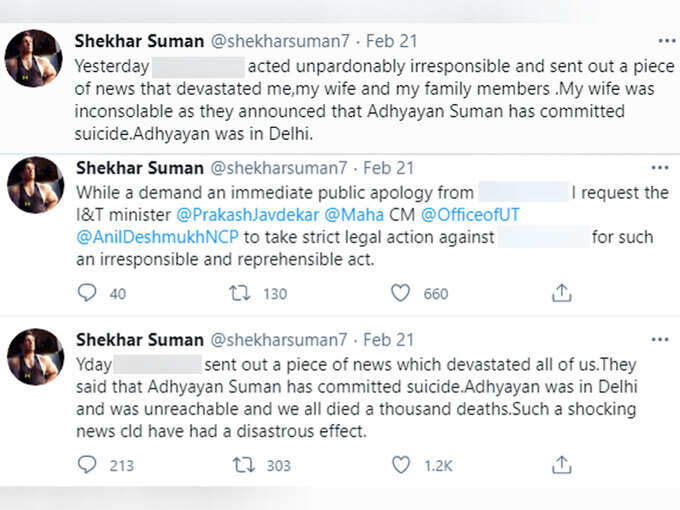Click profile photo on second tweet

(36, 185)
